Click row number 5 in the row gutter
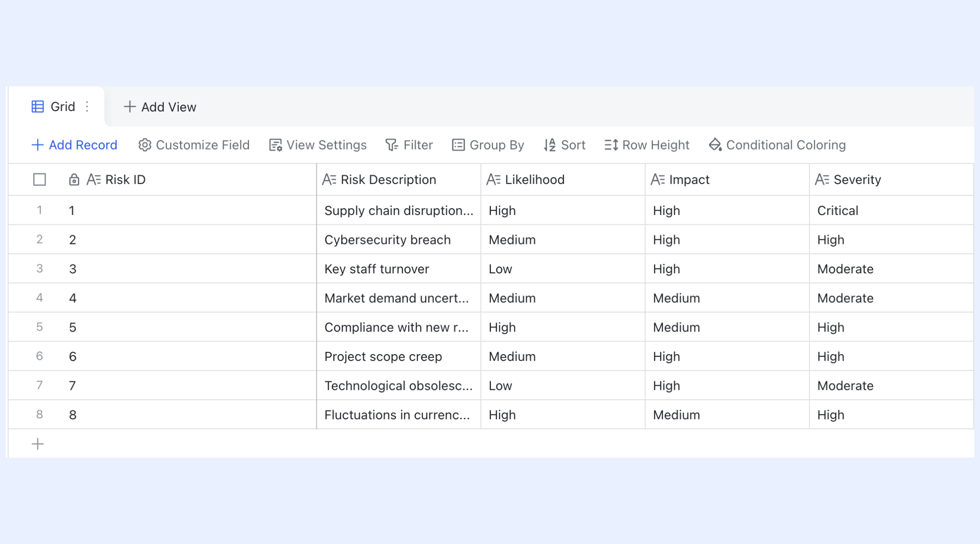 click(x=39, y=327)
